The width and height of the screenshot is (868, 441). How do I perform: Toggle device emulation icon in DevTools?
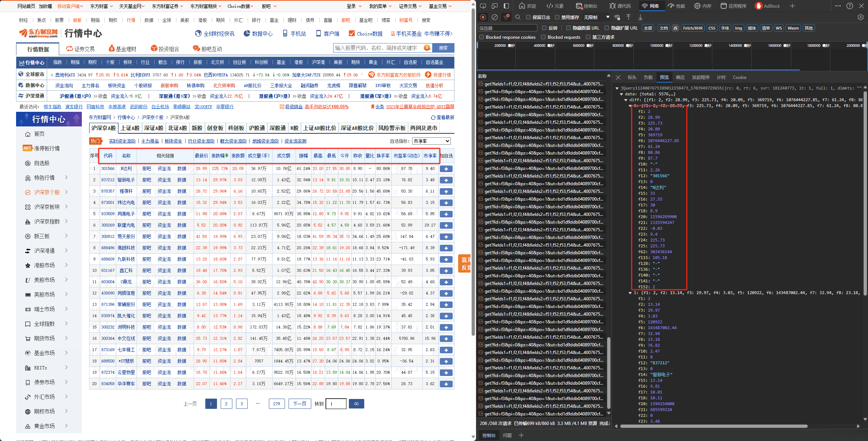tap(494, 6)
